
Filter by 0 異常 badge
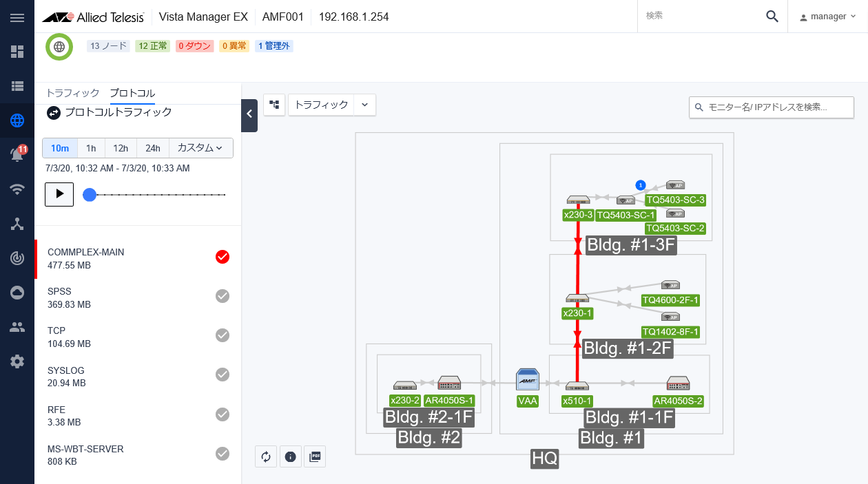234,46
